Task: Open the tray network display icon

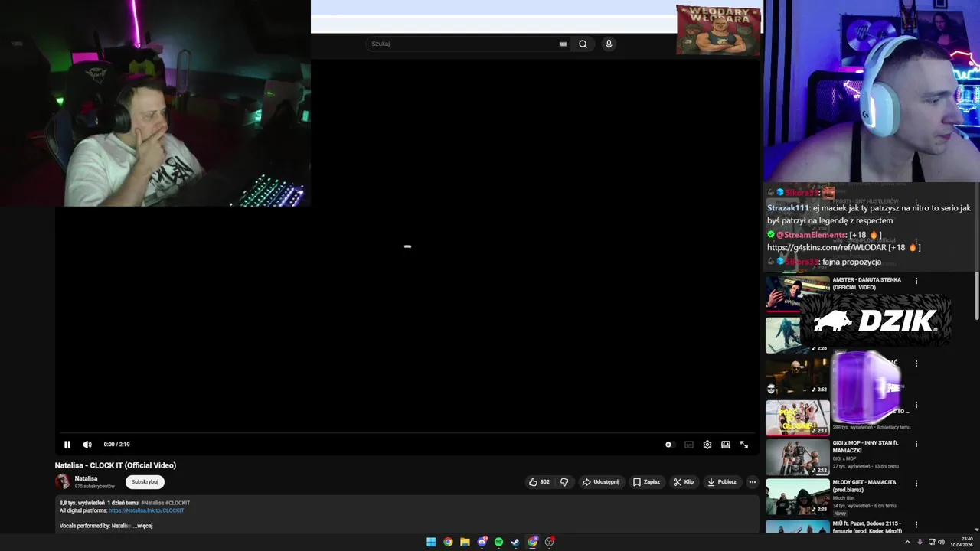Action: [x=931, y=542]
